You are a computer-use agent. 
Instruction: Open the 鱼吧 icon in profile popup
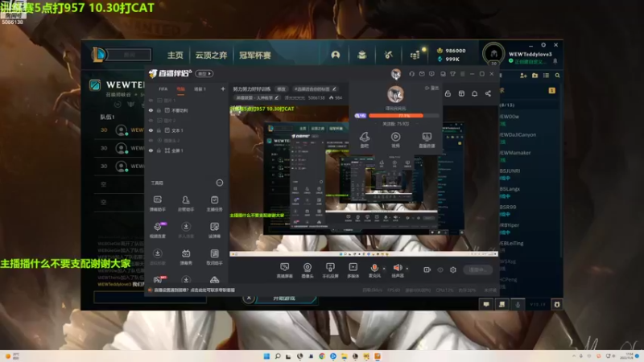point(365,139)
